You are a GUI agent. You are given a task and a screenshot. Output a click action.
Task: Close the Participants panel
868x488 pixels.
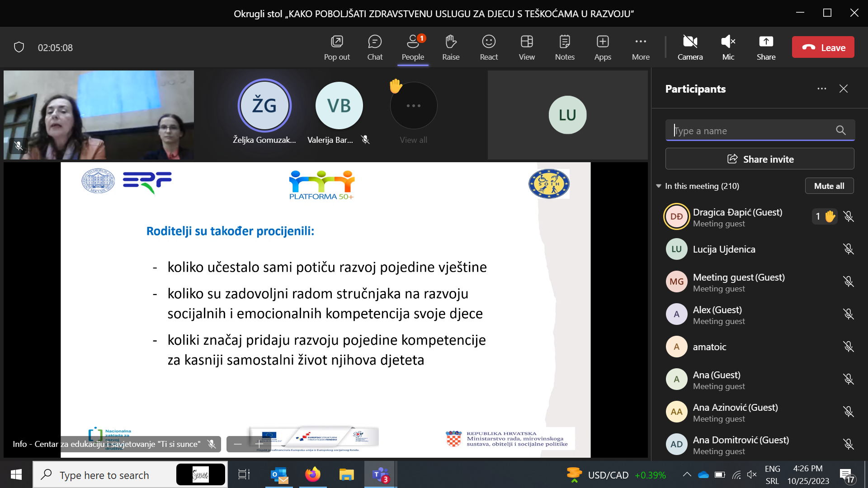pos(844,89)
